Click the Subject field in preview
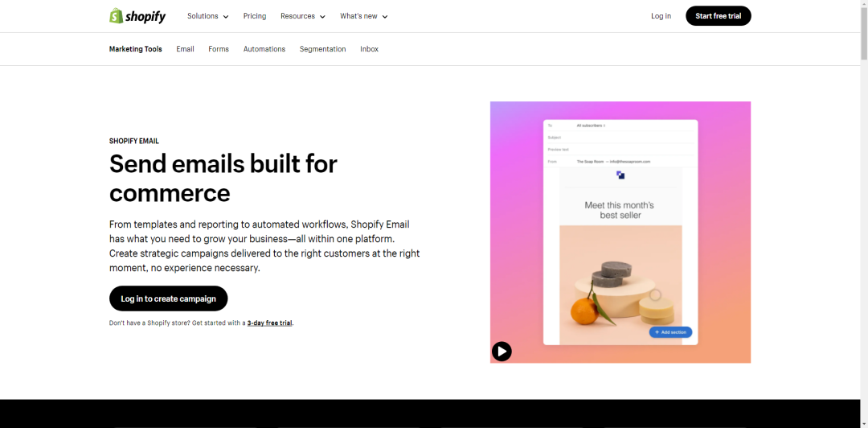 pos(620,138)
